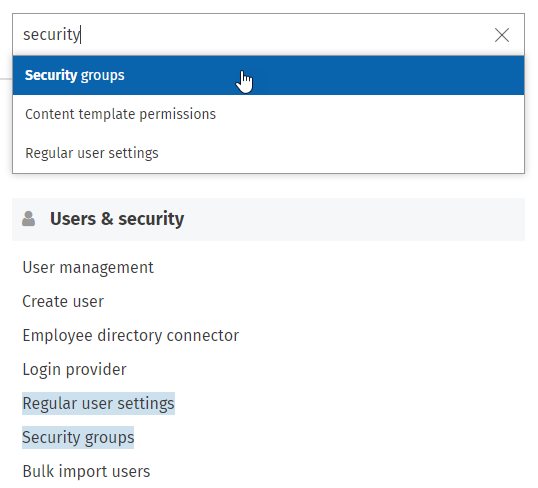Screen dimensions: 538x488
Task: Open the Login provider settings link
Action: tap(74, 370)
